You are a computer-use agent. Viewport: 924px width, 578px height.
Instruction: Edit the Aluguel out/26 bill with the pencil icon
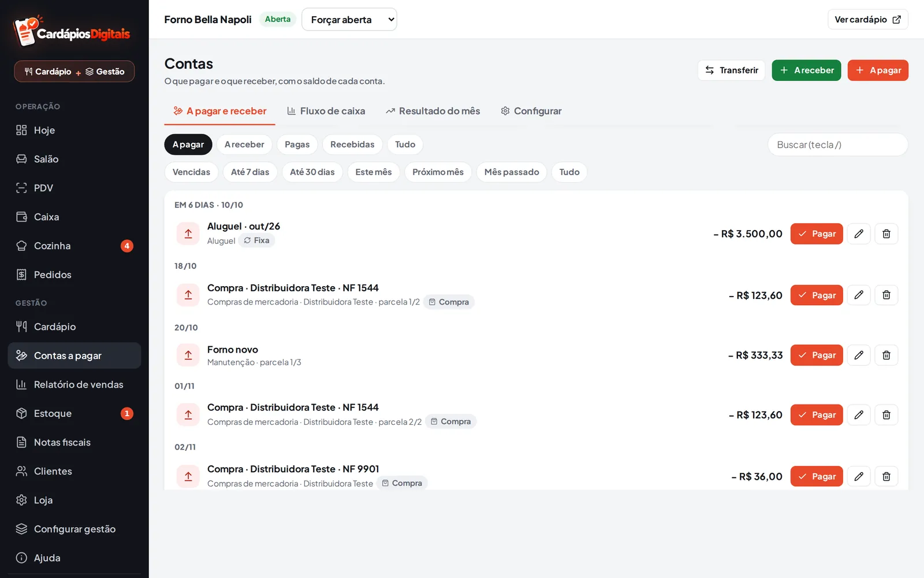(859, 234)
